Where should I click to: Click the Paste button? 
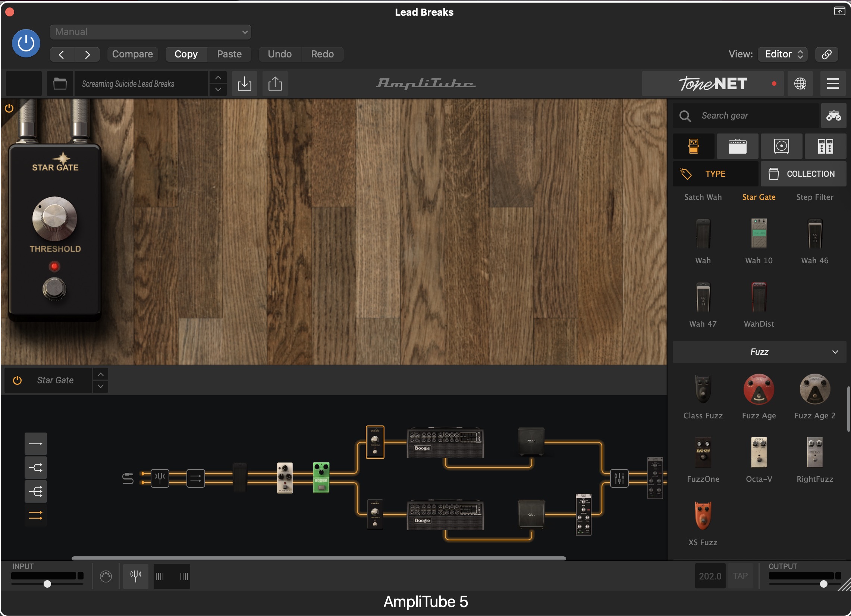[x=229, y=54]
